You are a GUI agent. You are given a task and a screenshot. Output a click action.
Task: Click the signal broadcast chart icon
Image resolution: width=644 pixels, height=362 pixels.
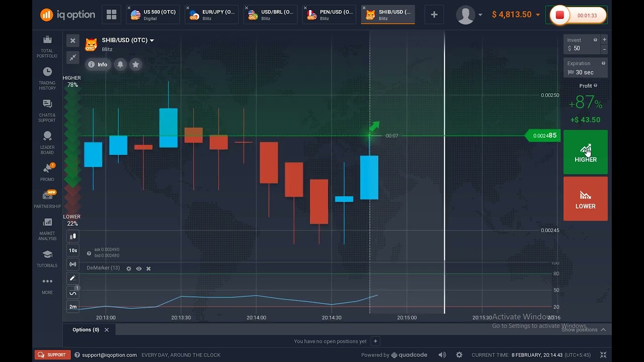[x=73, y=264]
